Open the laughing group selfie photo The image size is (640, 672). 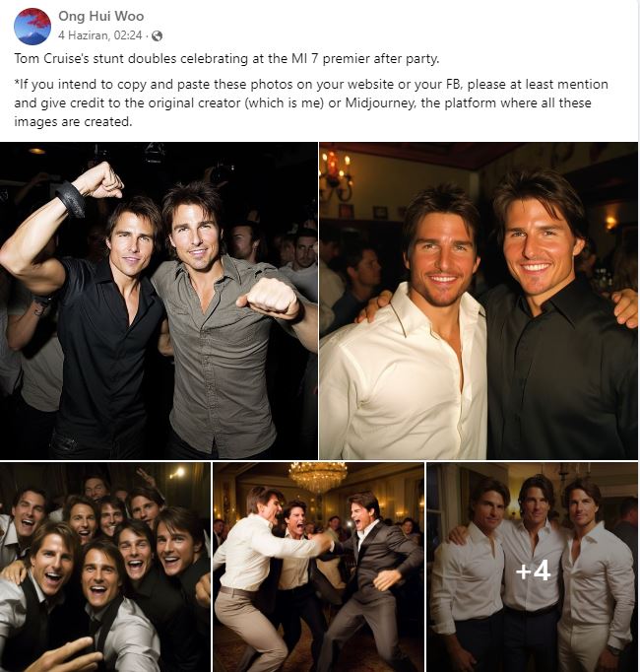click(x=105, y=567)
